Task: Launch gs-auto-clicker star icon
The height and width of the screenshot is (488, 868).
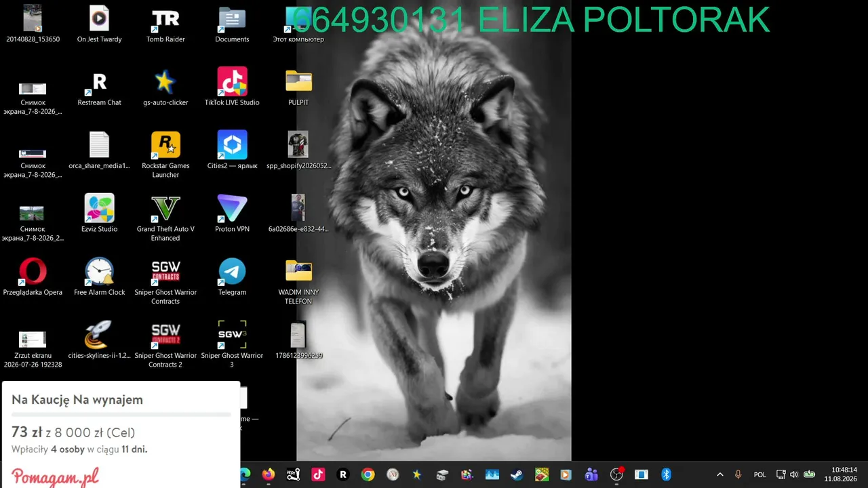Action: [x=165, y=88]
